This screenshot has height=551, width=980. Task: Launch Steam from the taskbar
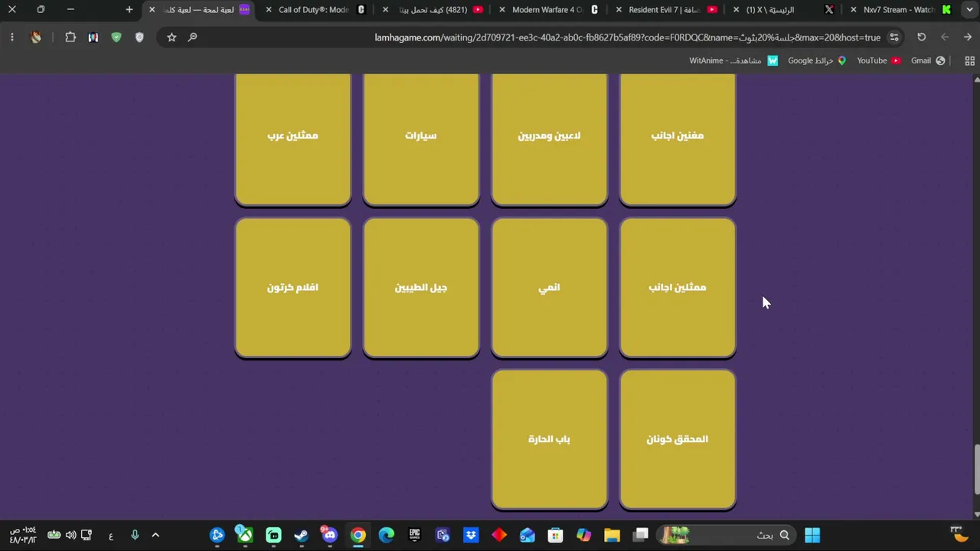tap(302, 535)
